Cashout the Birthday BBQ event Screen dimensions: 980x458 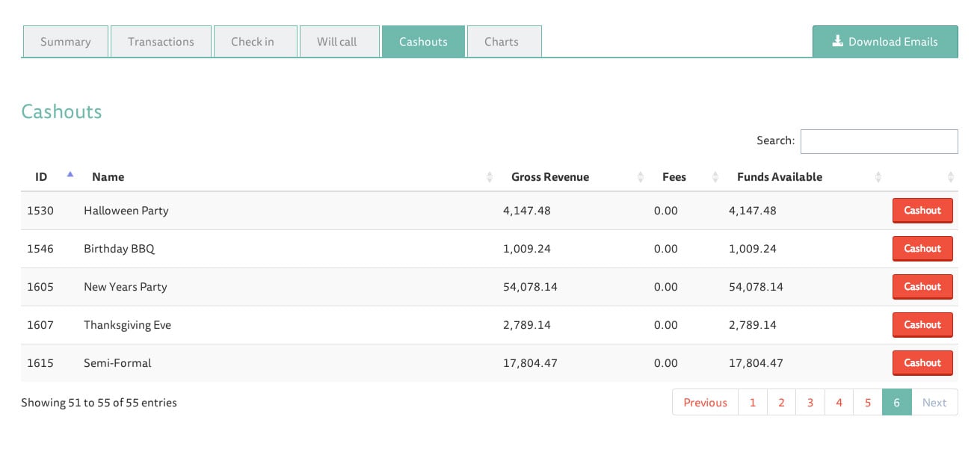[922, 249]
